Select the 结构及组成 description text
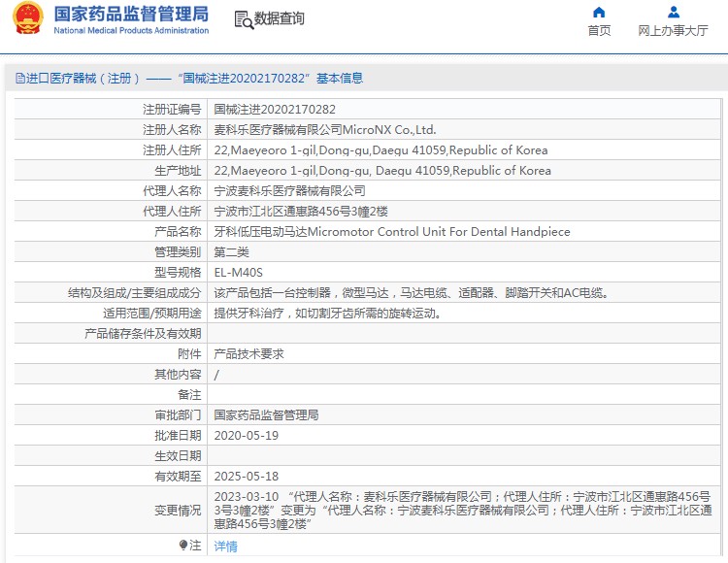The image size is (728, 563). click(x=412, y=293)
